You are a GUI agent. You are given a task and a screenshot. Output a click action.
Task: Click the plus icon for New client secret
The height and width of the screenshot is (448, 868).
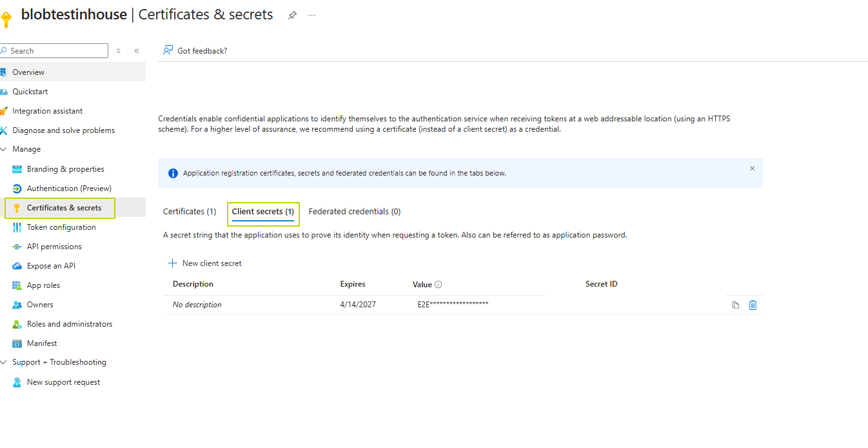click(172, 263)
